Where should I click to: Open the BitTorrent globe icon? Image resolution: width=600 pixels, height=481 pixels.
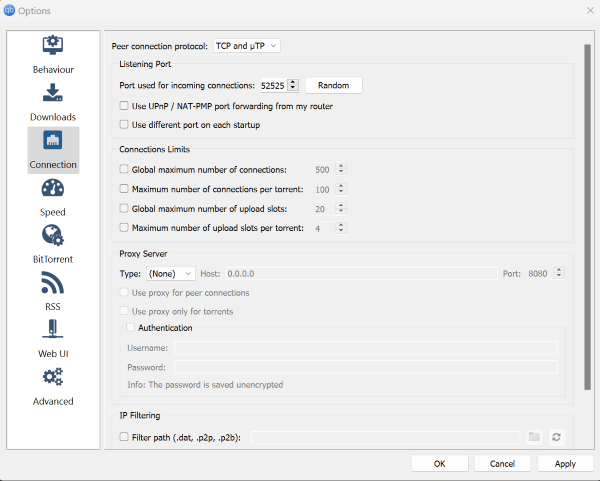point(53,235)
